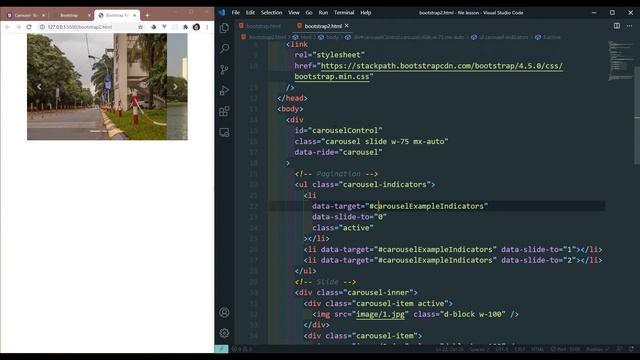Click the carousel image in the browser
This screenshot has height=360, width=640.
pyautogui.click(x=107, y=87)
